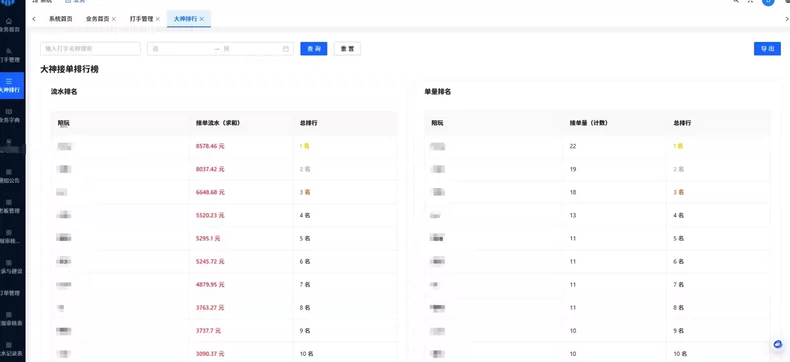The width and height of the screenshot is (790, 362).
Task: Click 陪玩 header in 单量排名 table
Action: 437,123
